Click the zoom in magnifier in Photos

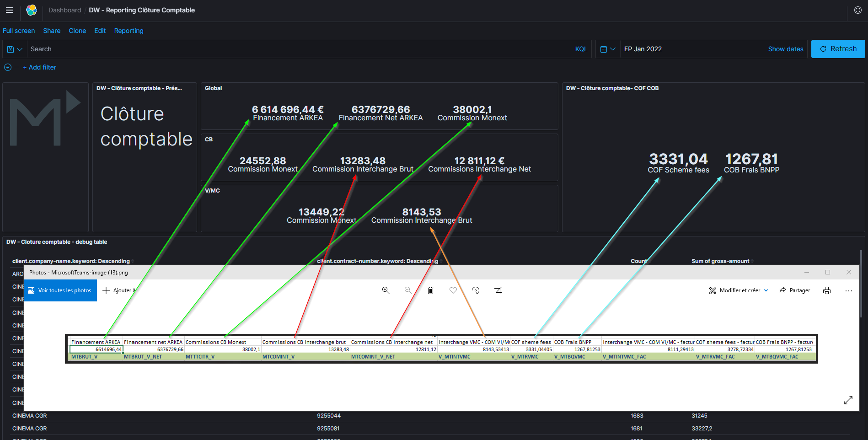click(x=386, y=290)
